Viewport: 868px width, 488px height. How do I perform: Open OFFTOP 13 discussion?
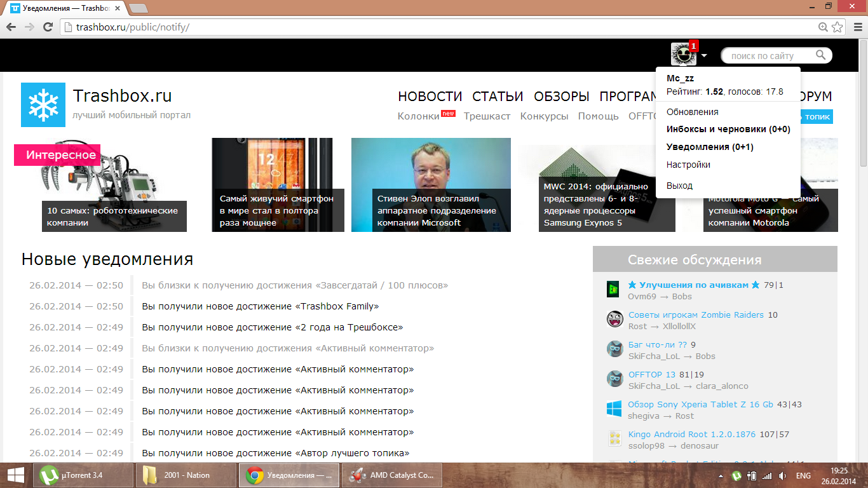[x=652, y=374]
